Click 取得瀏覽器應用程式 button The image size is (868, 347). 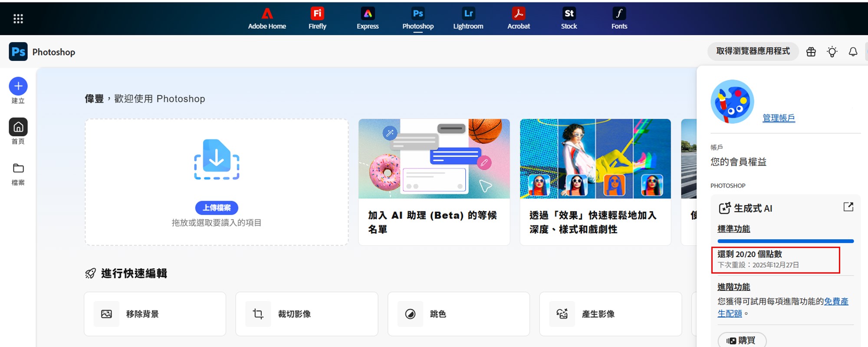[753, 51]
